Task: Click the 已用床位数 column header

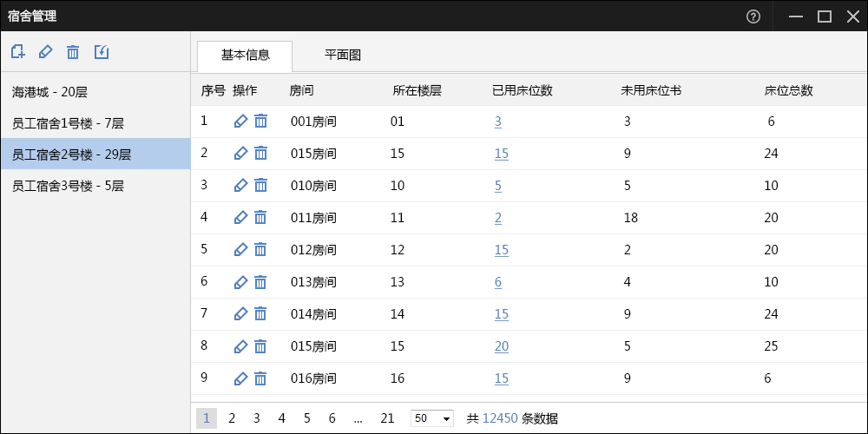Action: (x=523, y=90)
